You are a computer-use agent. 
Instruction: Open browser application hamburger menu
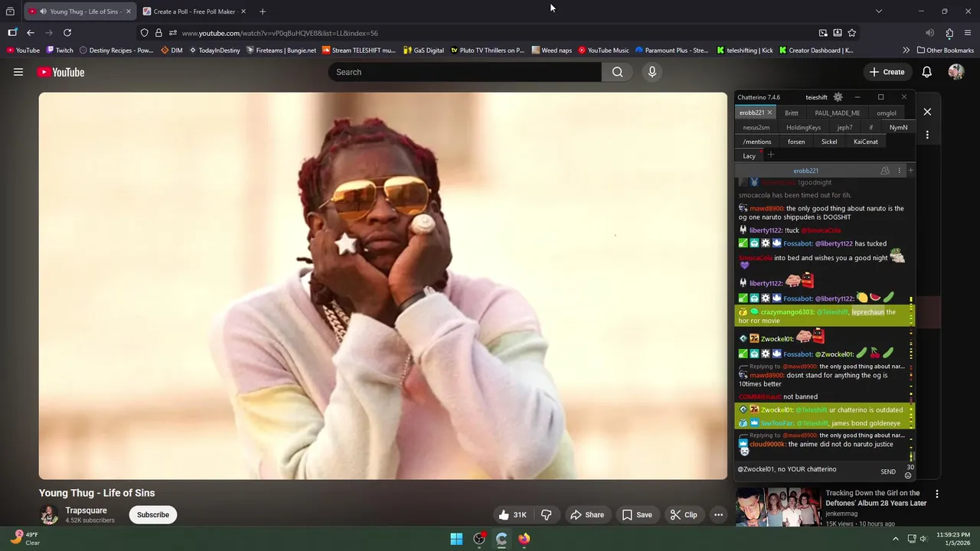point(968,33)
